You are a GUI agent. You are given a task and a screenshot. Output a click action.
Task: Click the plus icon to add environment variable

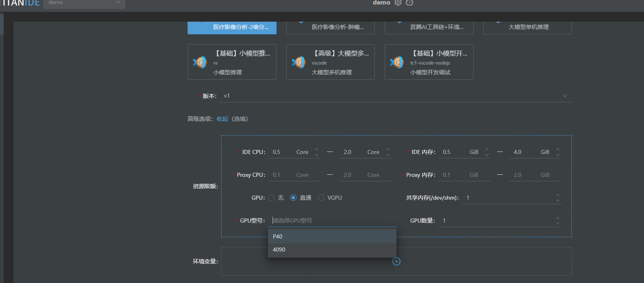tap(396, 261)
